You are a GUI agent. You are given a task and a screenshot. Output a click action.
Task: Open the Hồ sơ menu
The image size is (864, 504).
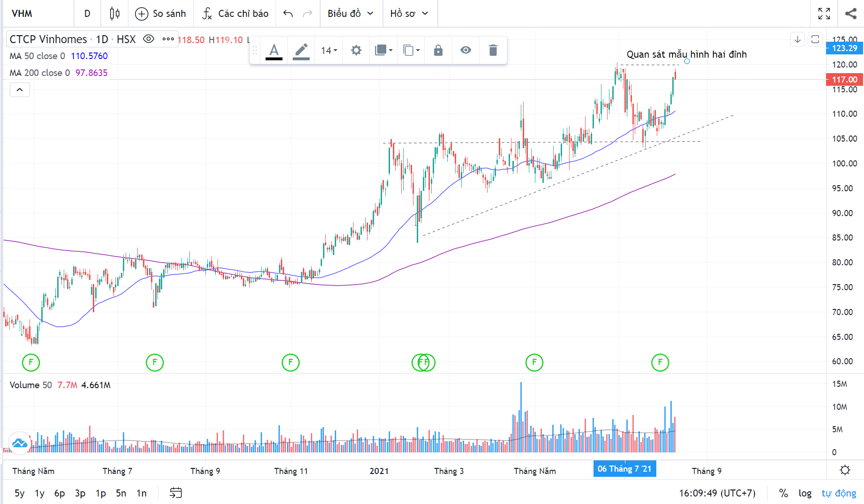(x=409, y=14)
